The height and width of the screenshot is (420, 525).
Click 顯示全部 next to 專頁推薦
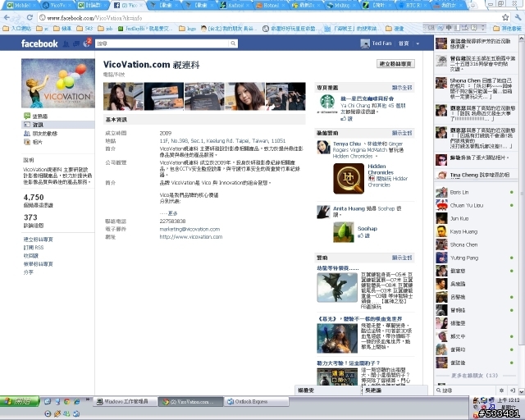pos(402,88)
